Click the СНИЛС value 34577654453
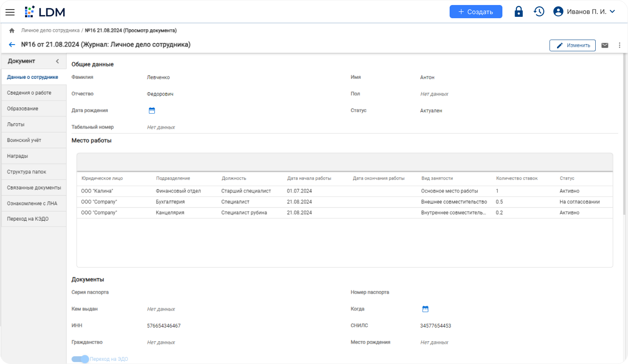The height and width of the screenshot is (364, 628). tap(436, 326)
